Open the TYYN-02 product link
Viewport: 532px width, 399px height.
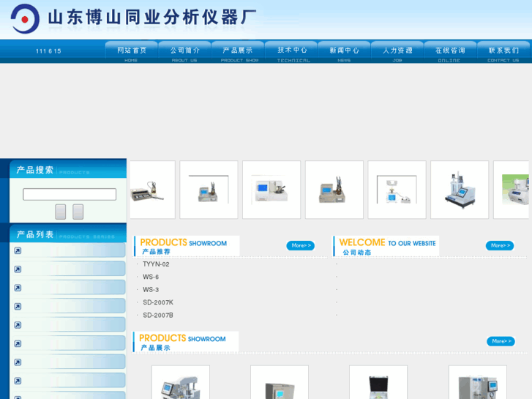pyautogui.click(x=156, y=264)
